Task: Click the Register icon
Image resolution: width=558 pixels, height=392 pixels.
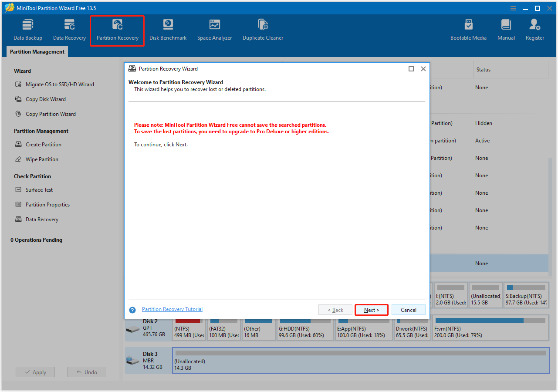Action: click(x=534, y=29)
